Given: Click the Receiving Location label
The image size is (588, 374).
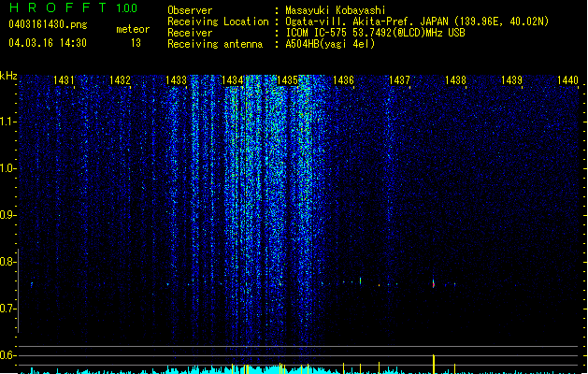Looking at the screenshot, I should (x=218, y=22).
